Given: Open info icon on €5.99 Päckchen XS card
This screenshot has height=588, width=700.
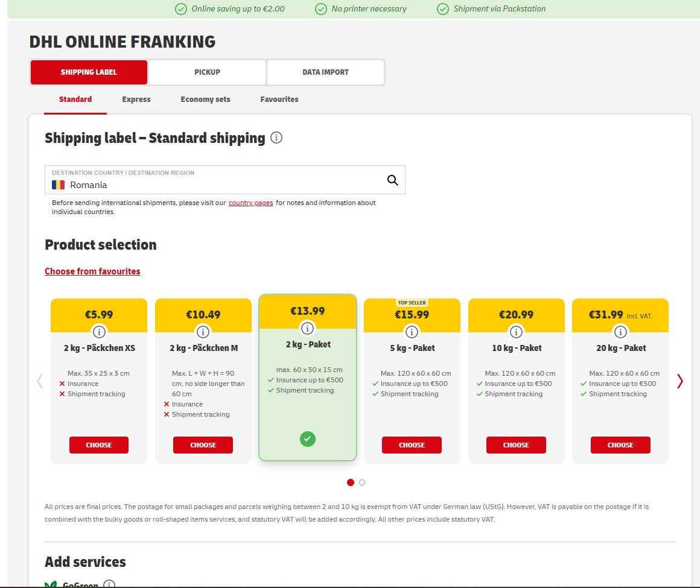Looking at the screenshot, I should [x=99, y=332].
